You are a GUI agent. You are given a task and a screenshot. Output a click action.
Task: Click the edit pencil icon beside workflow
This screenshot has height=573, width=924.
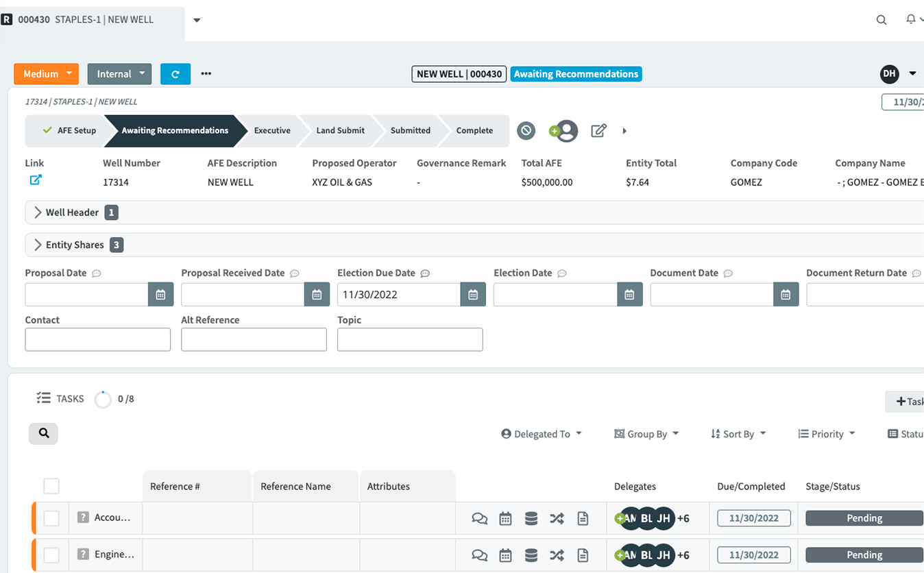tap(598, 130)
